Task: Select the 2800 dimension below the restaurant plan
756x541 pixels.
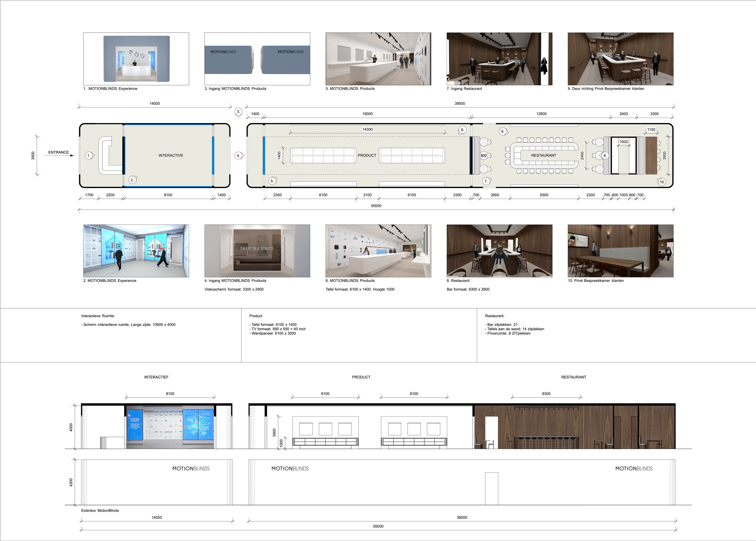Action: click(x=495, y=195)
